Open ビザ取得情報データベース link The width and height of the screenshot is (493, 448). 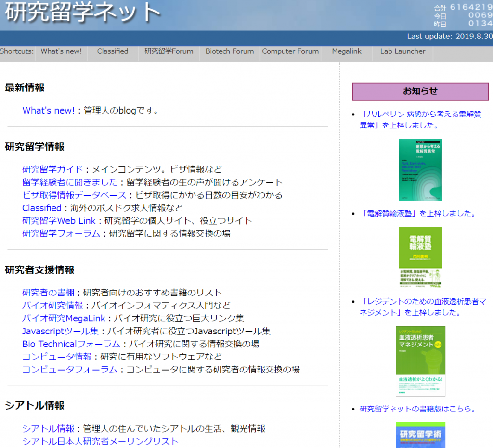pos(74,195)
